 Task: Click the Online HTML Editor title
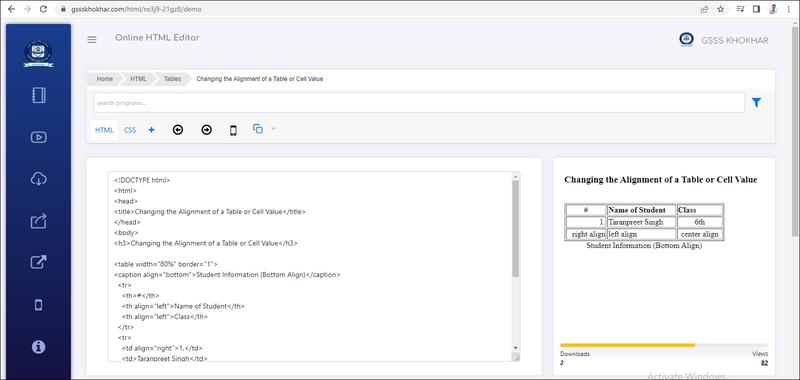tap(157, 38)
